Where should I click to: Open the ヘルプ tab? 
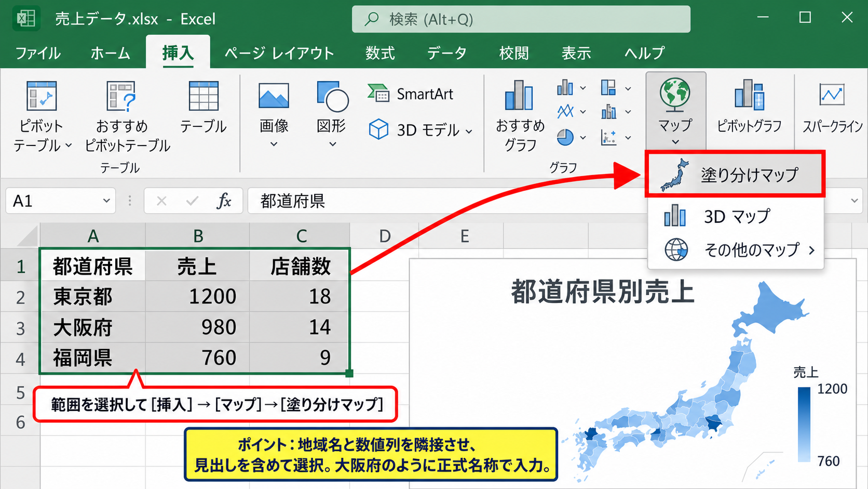[x=644, y=53]
